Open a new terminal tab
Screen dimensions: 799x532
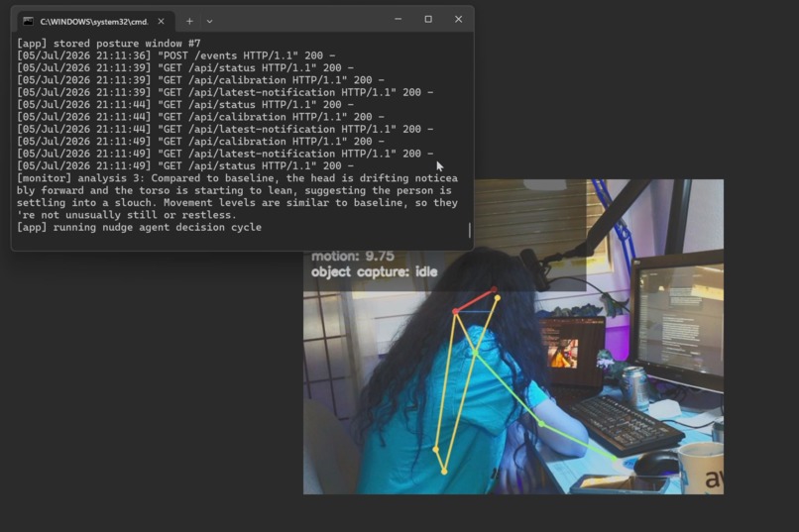click(x=189, y=22)
